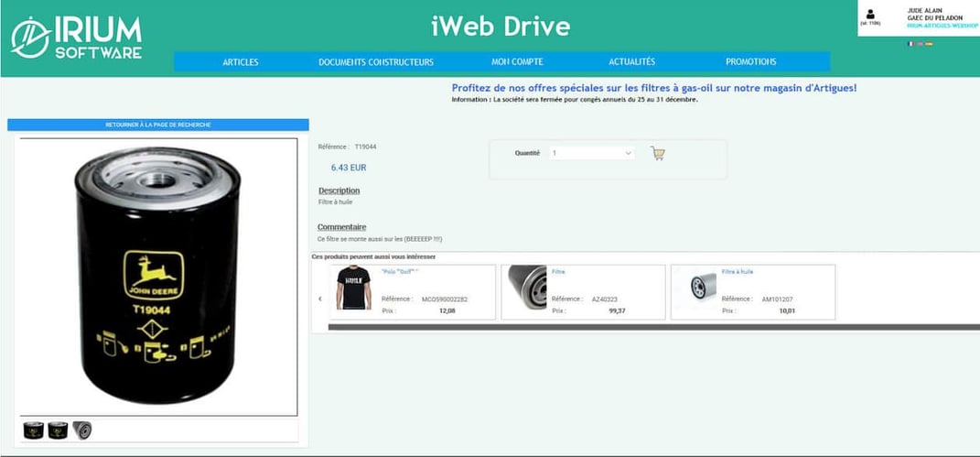
Task: Click the price '99,37'
Action: pos(617,310)
